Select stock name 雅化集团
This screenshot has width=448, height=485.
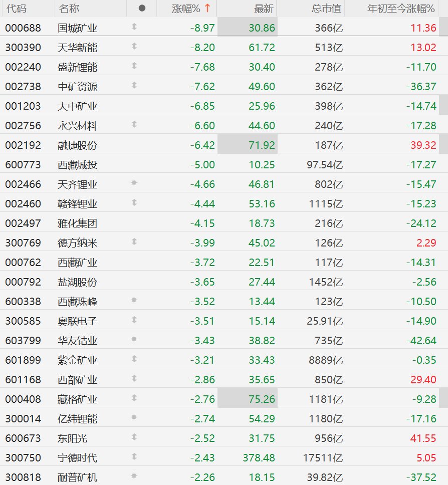[x=77, y=223]
